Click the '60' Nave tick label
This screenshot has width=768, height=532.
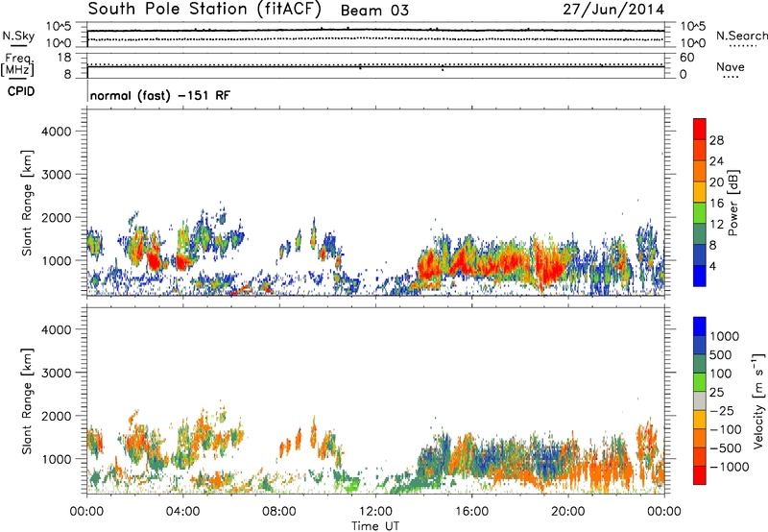click(687, 58)
